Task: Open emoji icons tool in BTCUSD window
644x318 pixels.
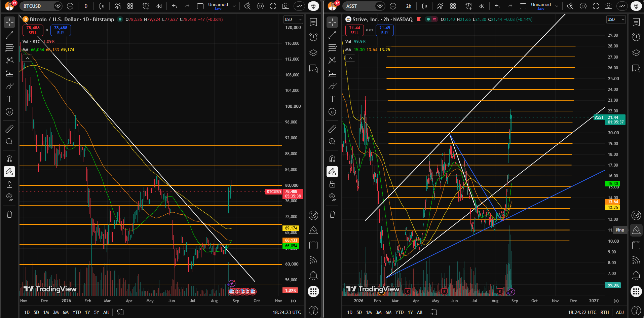Action: (9, 112)
